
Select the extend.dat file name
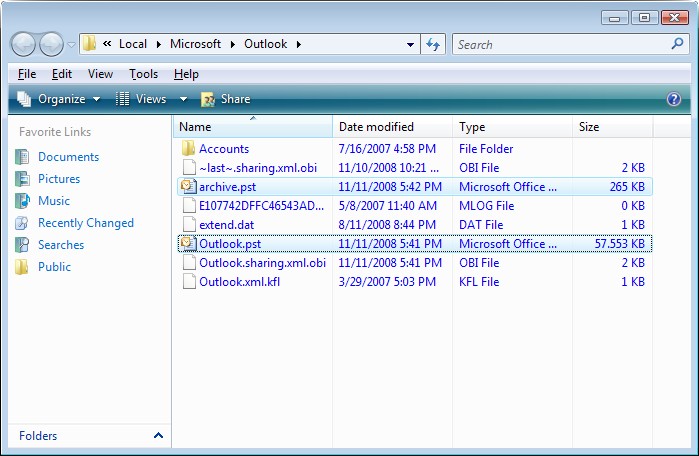pos(226,225)
